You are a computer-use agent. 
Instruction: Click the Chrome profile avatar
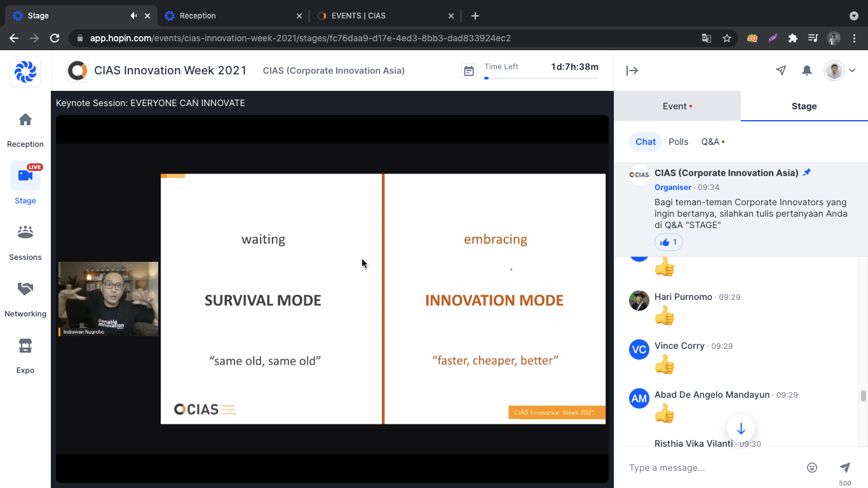click(834, 38)
